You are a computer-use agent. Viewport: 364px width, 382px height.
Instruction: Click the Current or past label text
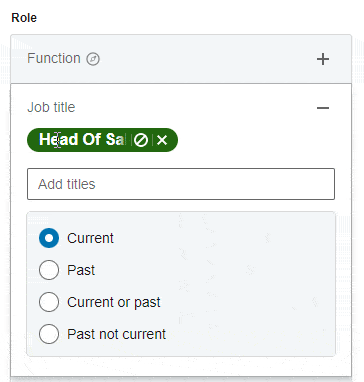coord(114,302)
